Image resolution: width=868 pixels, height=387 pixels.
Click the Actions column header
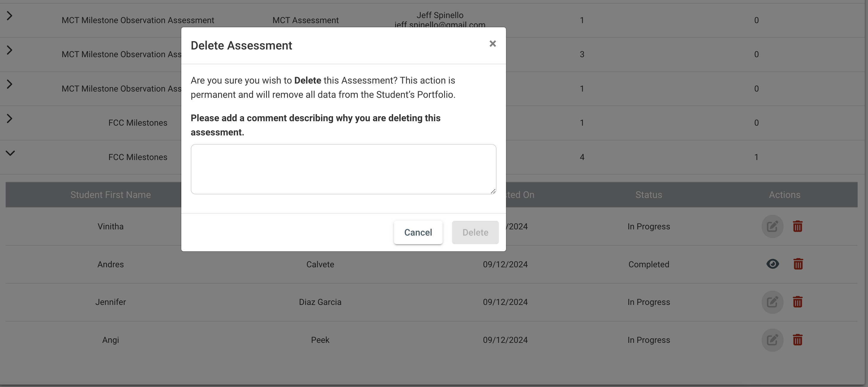tap(784, 194)
